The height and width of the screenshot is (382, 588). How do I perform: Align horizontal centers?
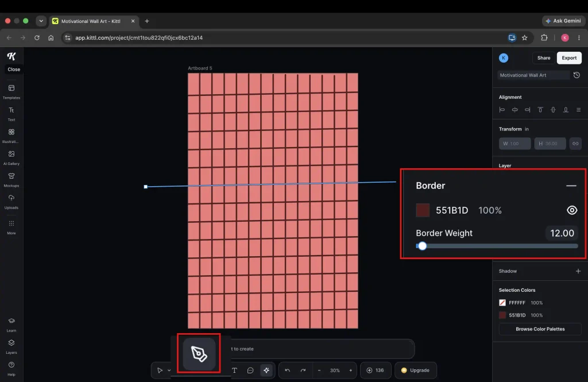click(515, 110)
